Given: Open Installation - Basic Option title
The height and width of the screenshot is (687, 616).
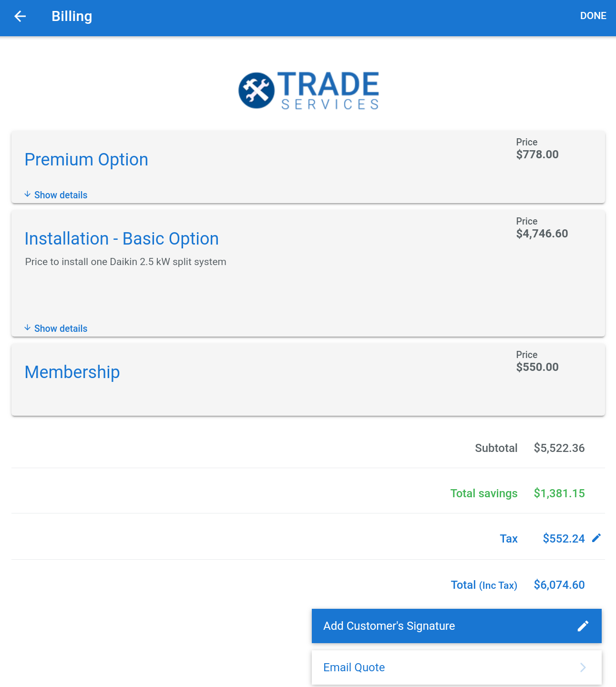Looking at the screenshot, I should tap(122, 239).
